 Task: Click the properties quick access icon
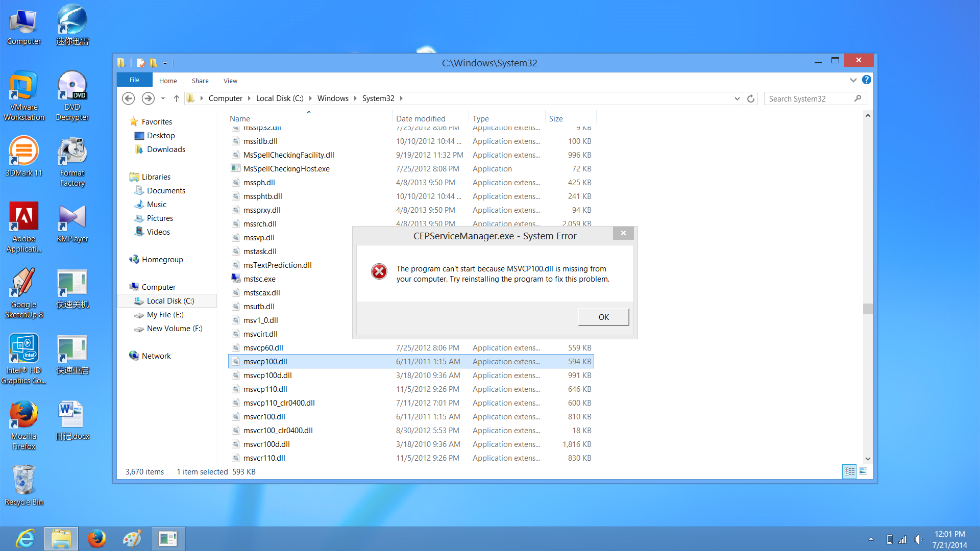(140, 63)
